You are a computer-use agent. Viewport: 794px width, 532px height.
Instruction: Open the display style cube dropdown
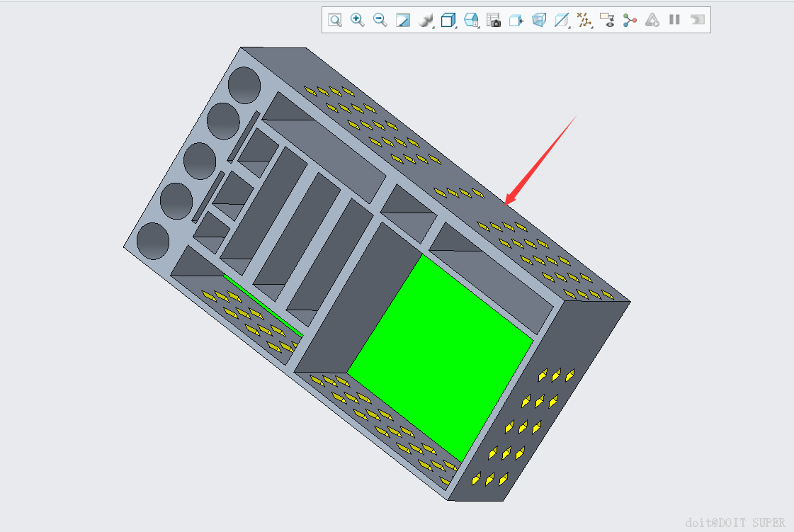point(448,21)
